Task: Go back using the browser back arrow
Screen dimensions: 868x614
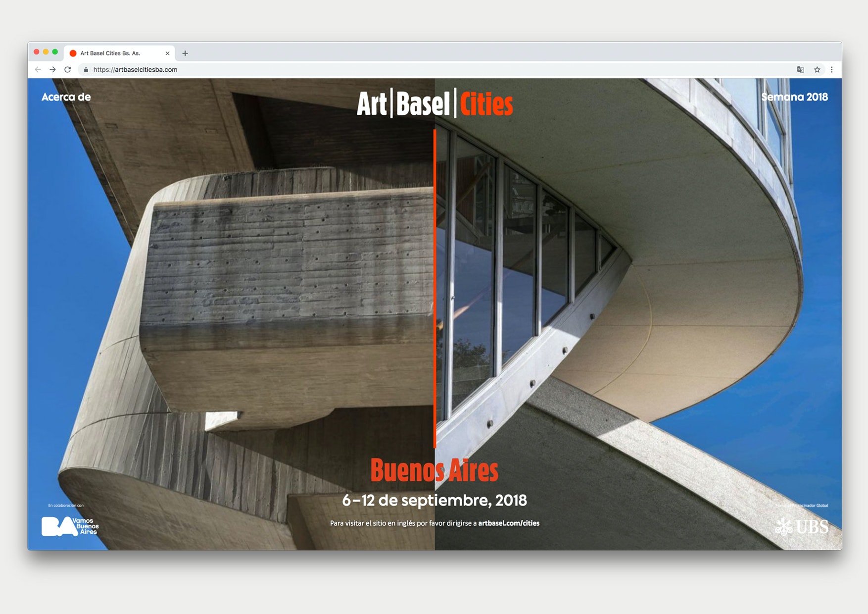Action: 38,70
